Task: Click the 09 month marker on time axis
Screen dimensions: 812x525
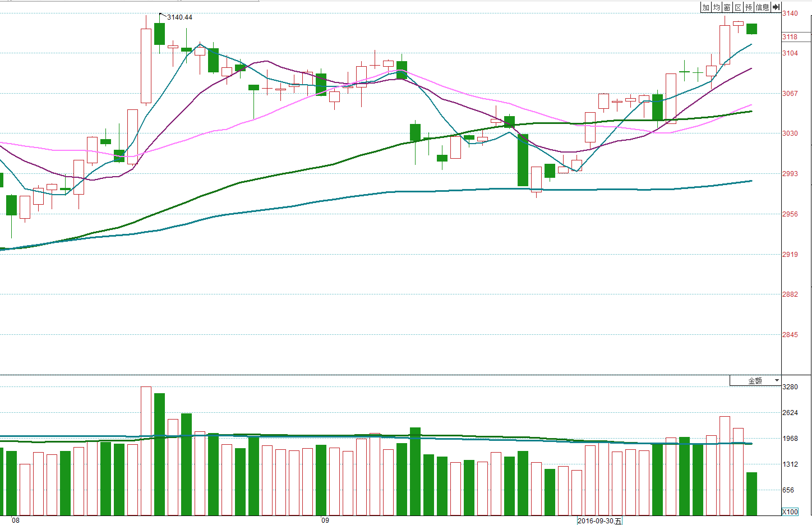Action: click(325, 521)
